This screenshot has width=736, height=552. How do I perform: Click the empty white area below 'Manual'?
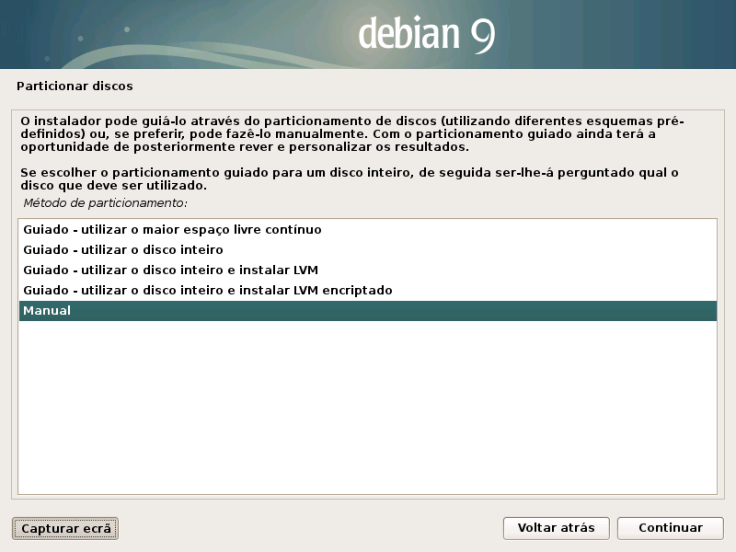(x=368, y=410)
